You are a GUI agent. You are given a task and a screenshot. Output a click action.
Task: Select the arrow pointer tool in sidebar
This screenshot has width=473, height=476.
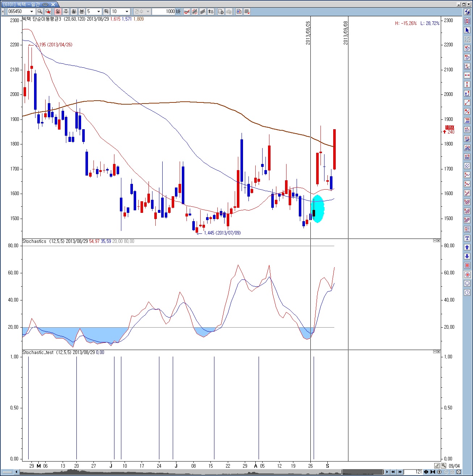[467, 30]
